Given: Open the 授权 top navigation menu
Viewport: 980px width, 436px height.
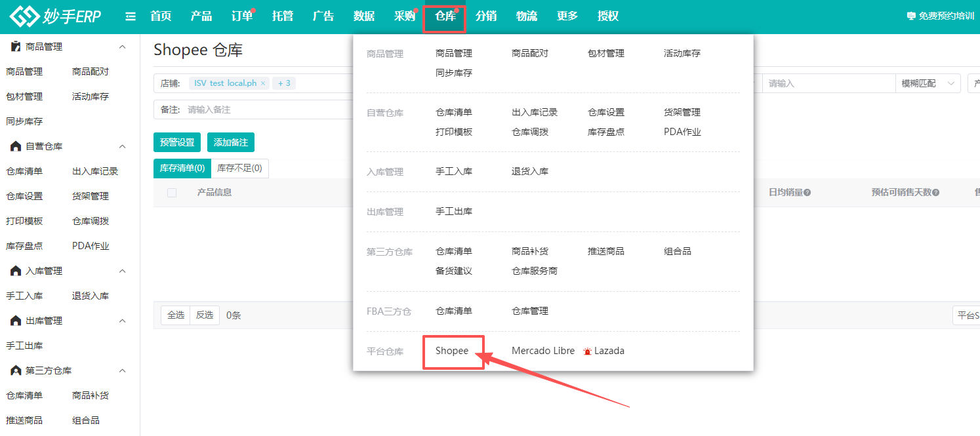Looking at the screenshot, I should (608, 16).
